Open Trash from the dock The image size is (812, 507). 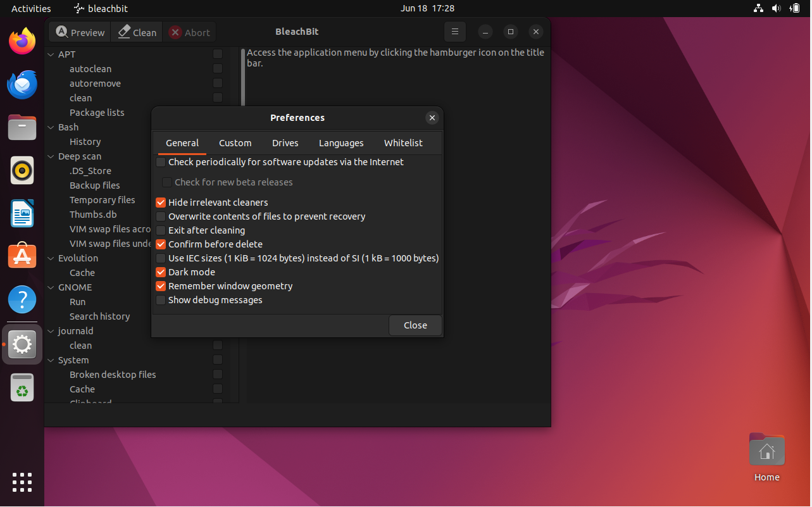[22, 387]
